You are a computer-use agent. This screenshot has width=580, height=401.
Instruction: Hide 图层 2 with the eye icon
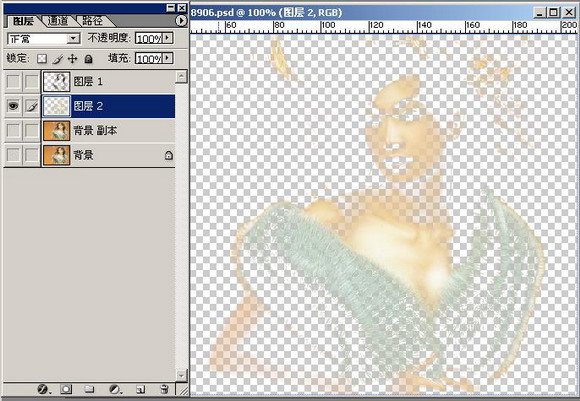click(x=13, y=106)
